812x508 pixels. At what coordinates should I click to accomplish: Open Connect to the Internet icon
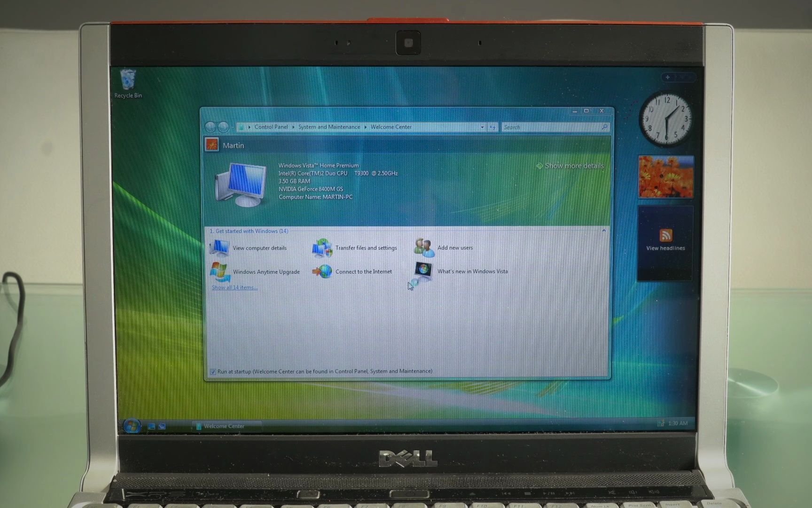322,271
